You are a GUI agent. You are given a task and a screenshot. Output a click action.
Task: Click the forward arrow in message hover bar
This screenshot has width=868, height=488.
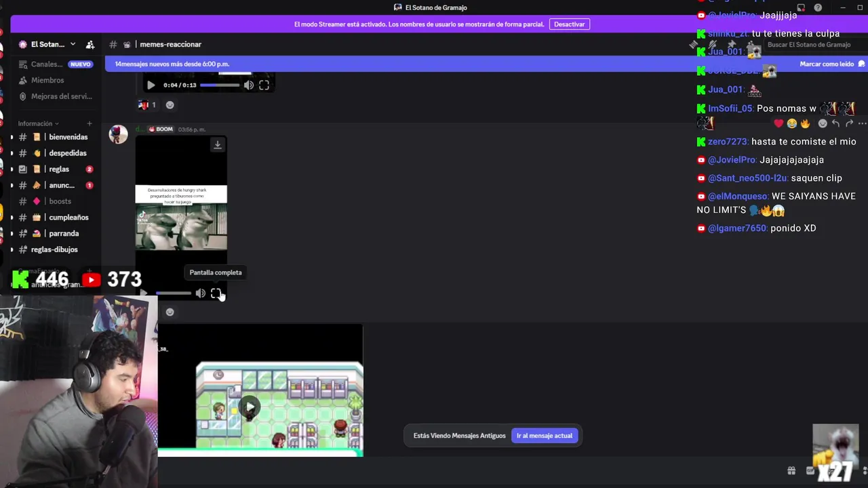(x=849, y=123)
